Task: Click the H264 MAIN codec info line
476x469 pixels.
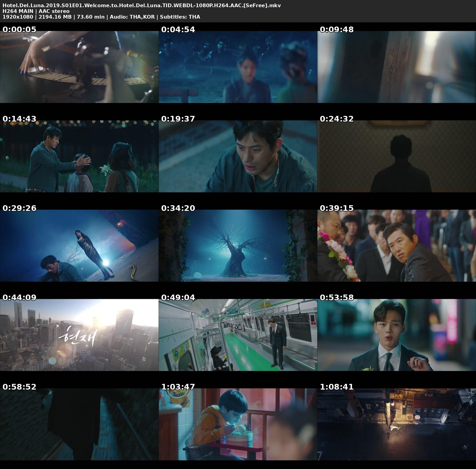Action: [x=36, y=11]
